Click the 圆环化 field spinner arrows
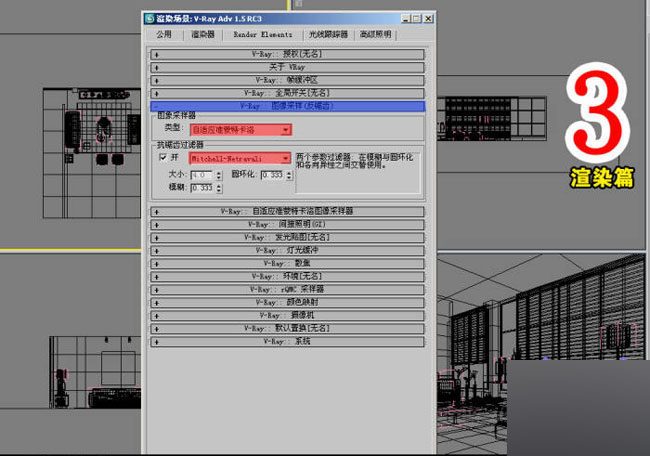650x456 pixels. [289, 175]
